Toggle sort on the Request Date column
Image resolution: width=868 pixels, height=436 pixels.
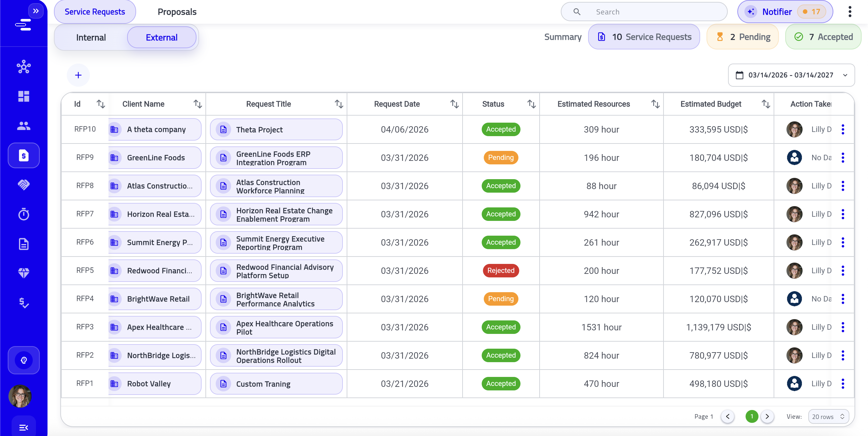[x=454, y=104]
